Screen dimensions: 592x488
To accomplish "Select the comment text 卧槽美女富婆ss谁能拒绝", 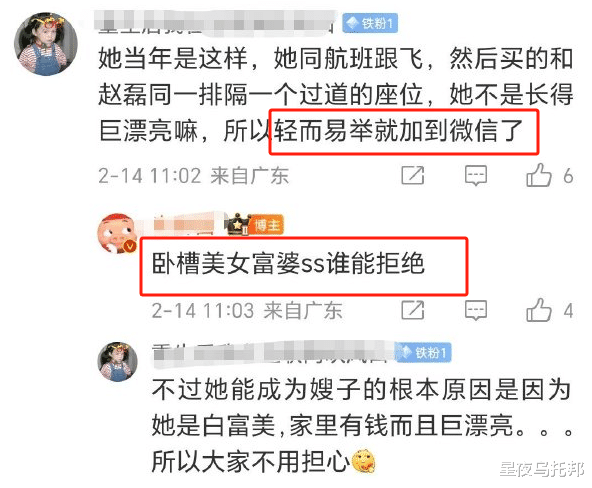I will [288, 263].
